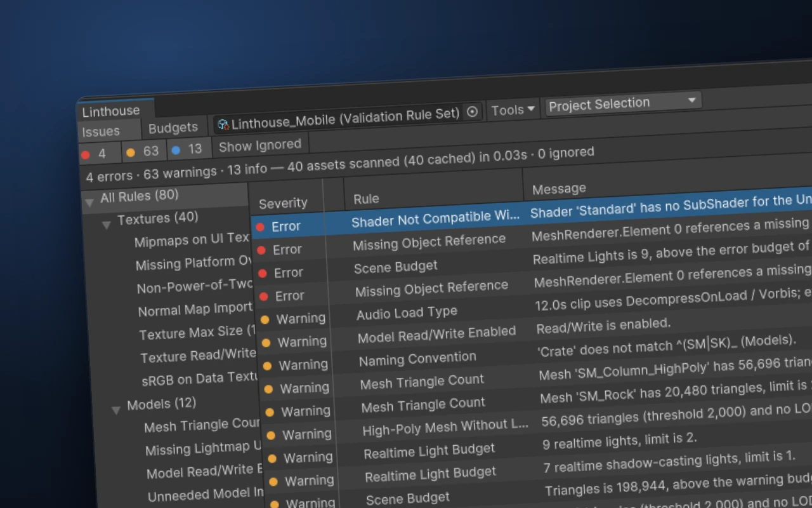Image resolution: width=812 pixels, height=508 pixels.
Task: Select the Non-Power-of-Two rule
Action: pyautogui.click(x=195, y=286)
